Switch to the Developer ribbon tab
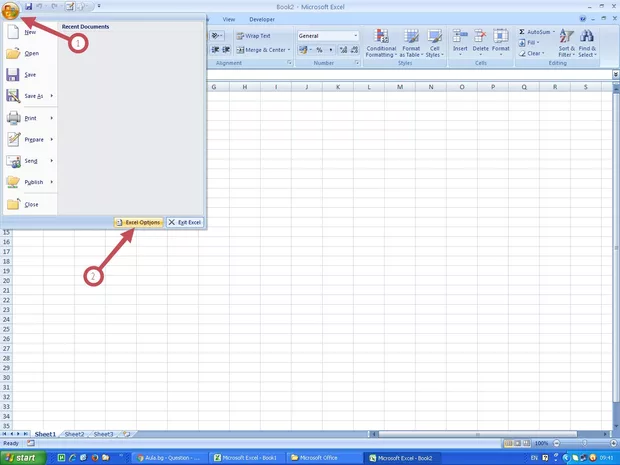 coord(262,19)
